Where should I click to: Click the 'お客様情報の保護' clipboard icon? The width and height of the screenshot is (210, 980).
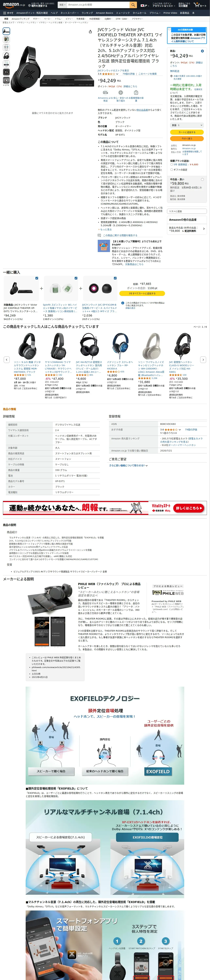click(136, 92)
